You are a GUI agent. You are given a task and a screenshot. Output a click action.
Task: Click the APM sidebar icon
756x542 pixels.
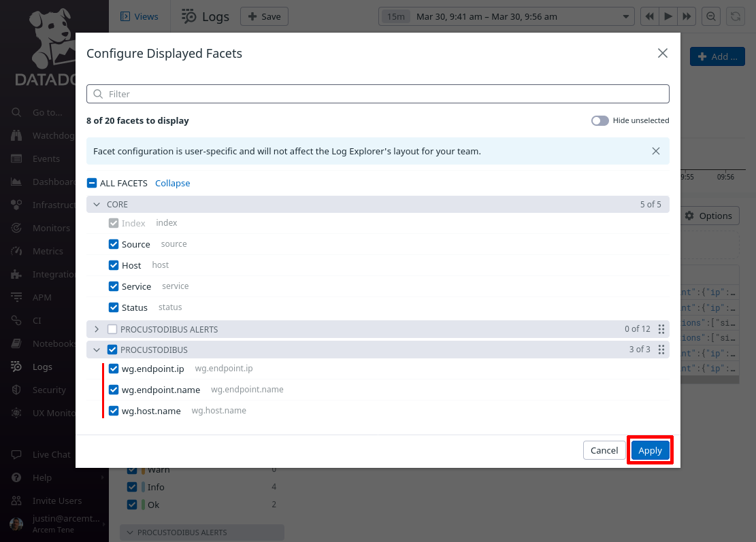tap(16, 297)
